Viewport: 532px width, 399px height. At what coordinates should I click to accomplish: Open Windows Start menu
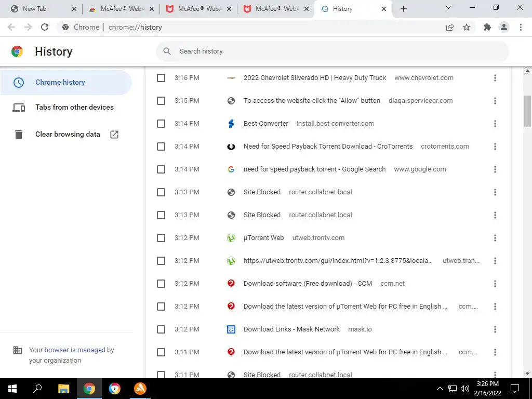[12, 389]
